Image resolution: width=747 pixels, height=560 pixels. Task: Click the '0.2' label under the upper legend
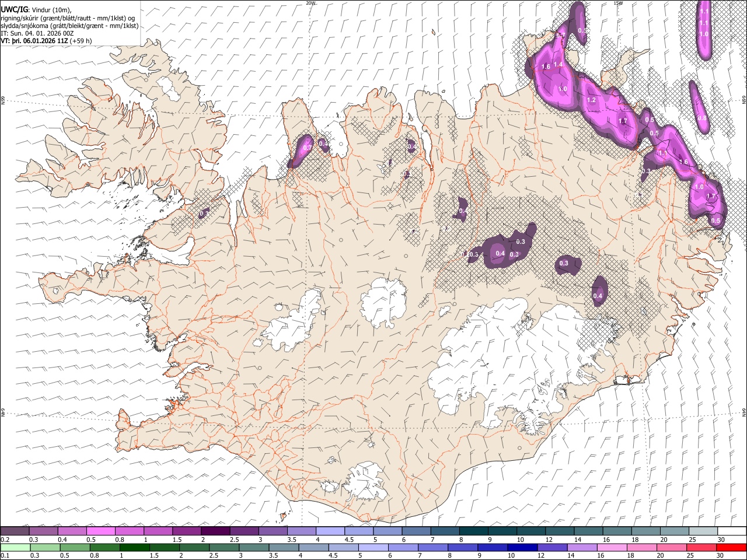point(5,540)
